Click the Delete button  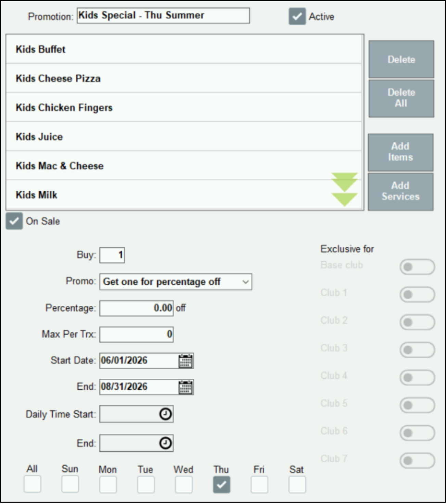point(401,60)
